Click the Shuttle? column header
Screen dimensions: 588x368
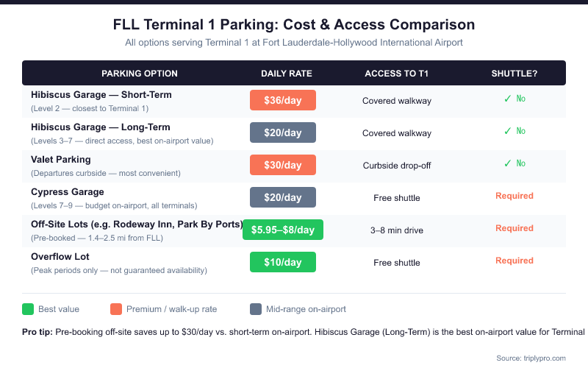[514, 73]
